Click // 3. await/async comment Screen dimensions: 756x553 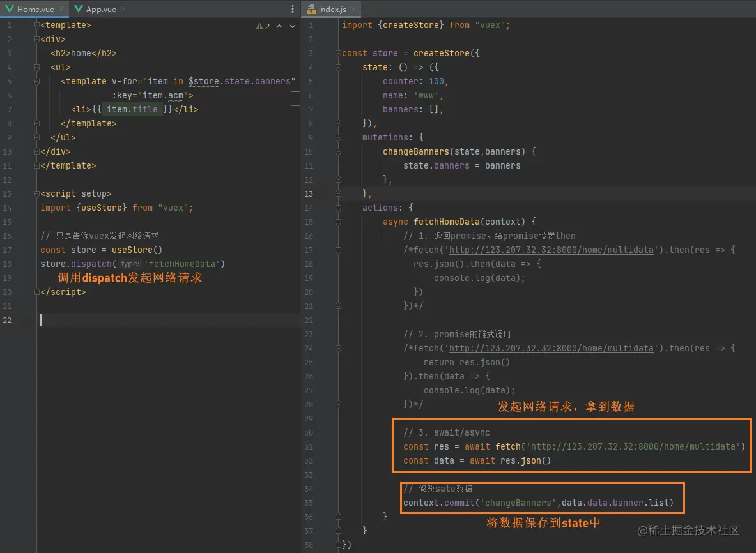click(x=447, y=432)
